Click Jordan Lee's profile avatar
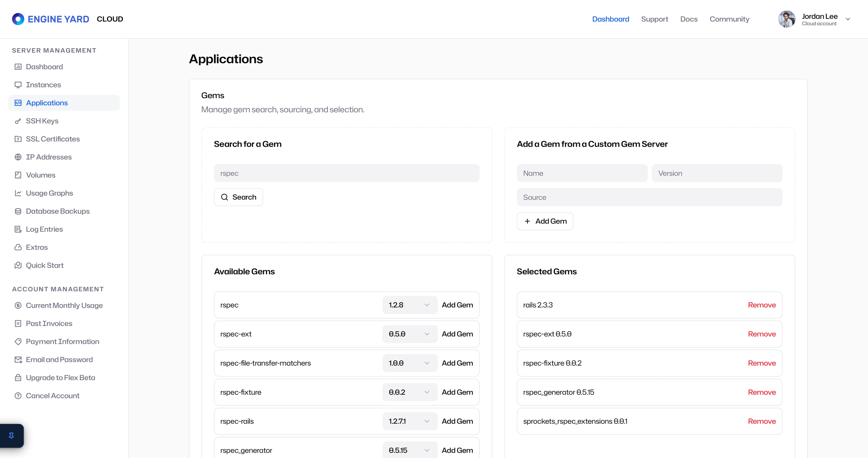 click(x=787, y=19)
